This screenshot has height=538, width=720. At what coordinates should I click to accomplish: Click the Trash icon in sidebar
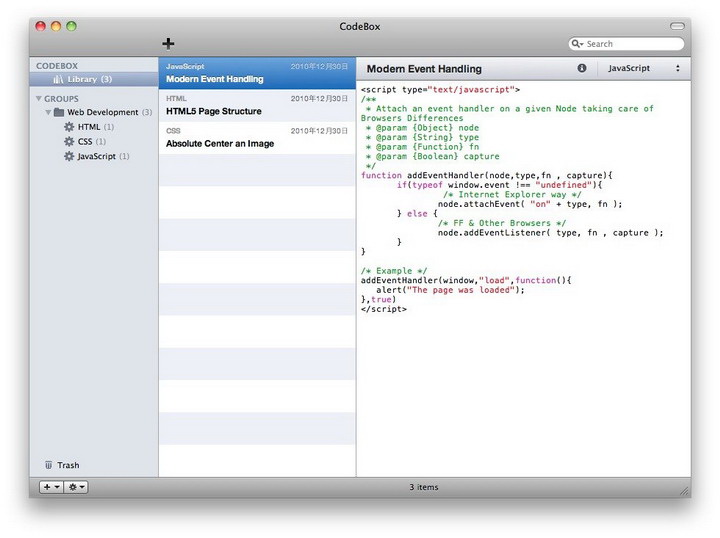[x=49, y=465]
